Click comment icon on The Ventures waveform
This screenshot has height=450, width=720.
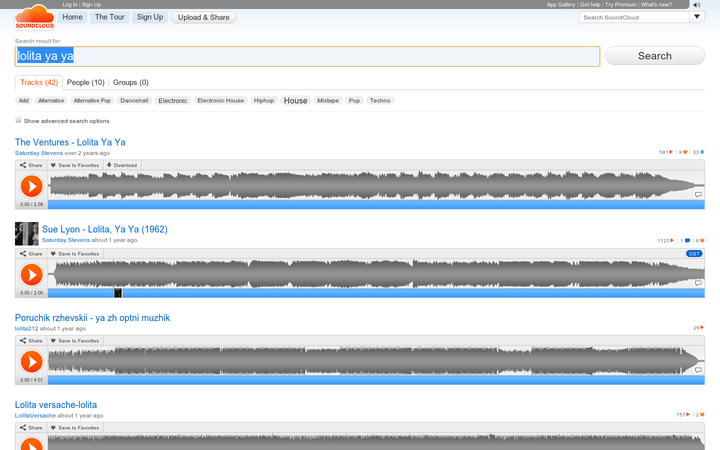tap(698, 194)
